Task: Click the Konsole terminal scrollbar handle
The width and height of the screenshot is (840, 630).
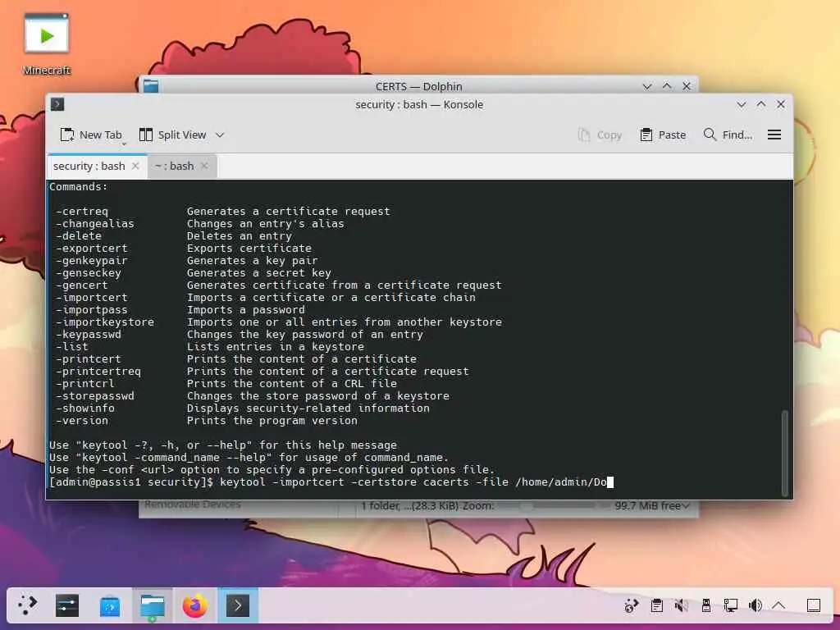Action: point(785,453)
